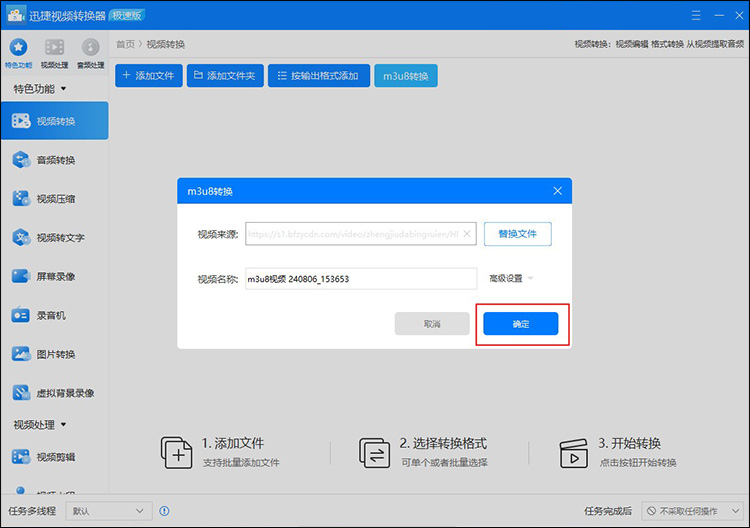
Task: Open 视频转文字 in the sidebar
Action: coord(55,237)
